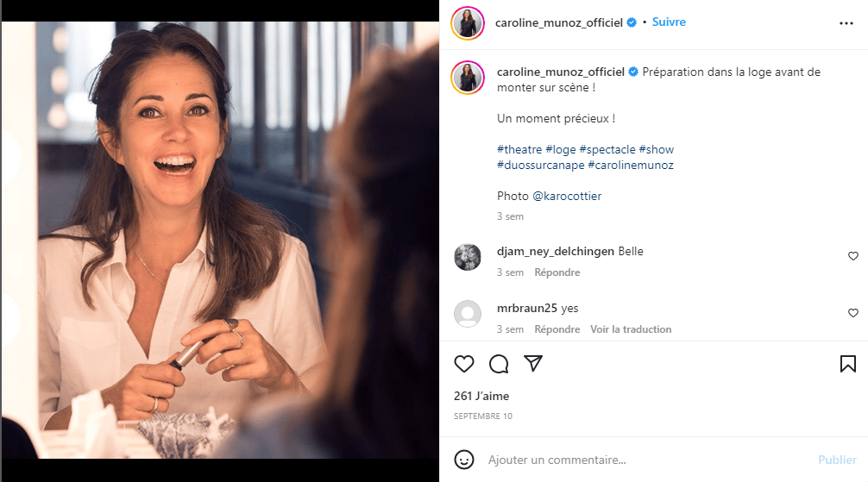The image size is (868, 482).
Task: Open the #duossurcanape hashtag
Action: pos(540,165)
